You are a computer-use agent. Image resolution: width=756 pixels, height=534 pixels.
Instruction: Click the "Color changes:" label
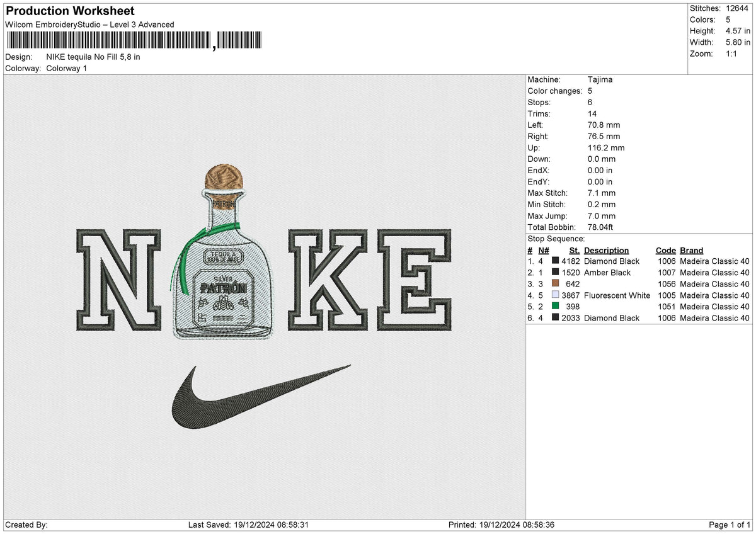(x=556, y=91)
